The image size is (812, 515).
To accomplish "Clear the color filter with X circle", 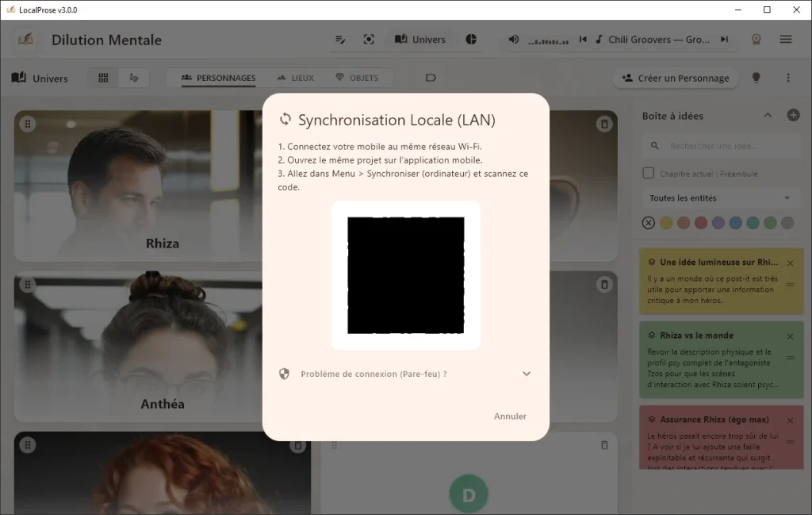I will click(x=649, y=223).
